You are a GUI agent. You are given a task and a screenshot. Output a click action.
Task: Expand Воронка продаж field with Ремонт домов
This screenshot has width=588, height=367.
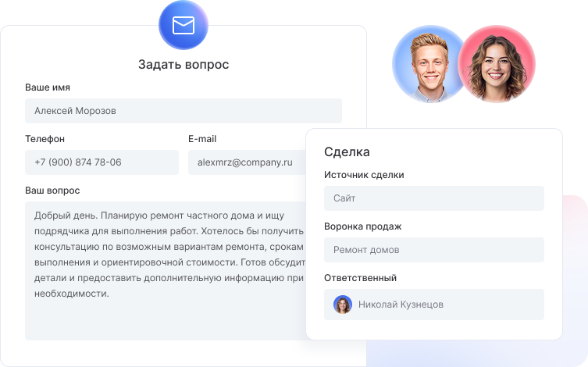(433, 250)
